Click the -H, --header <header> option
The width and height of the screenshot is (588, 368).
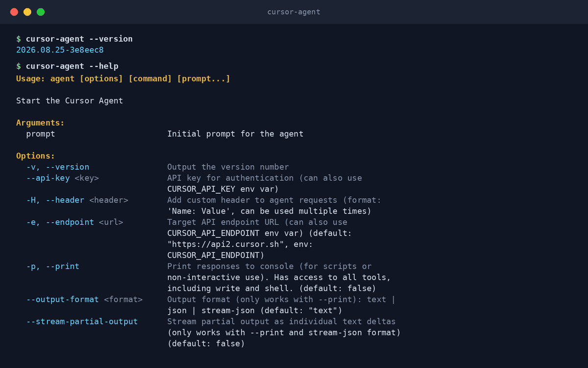pos(77,200)
